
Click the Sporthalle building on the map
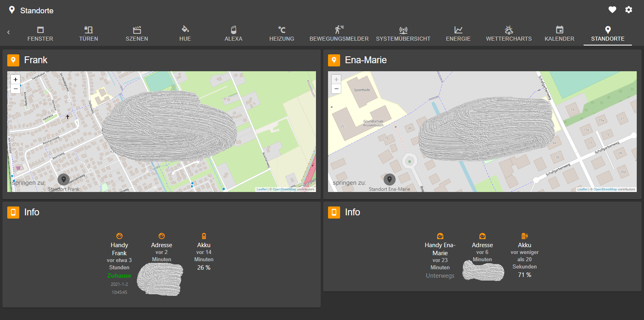(x=362, y=90)
